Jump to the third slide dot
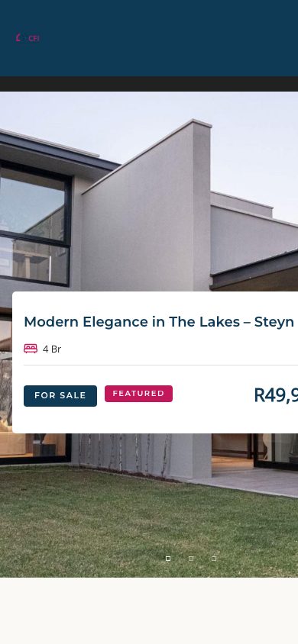 (214, 559)
